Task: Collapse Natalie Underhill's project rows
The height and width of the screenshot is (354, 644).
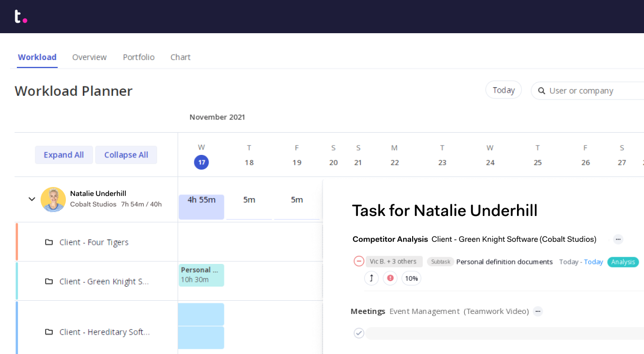Action: click(x=32, y=199)
